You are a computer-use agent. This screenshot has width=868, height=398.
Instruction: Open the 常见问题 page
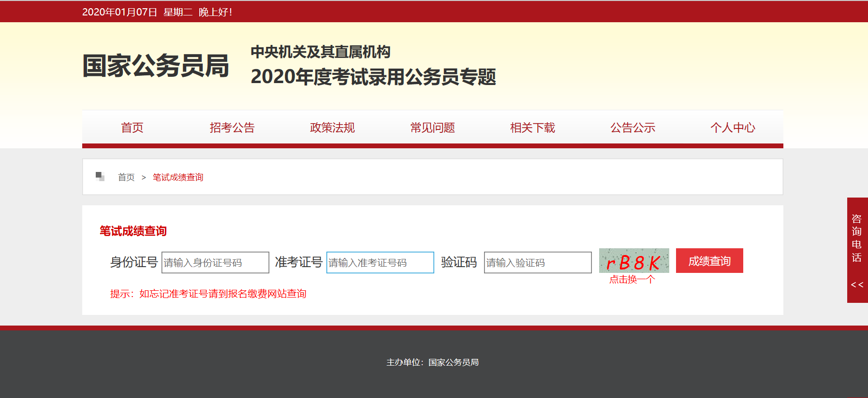432,128
